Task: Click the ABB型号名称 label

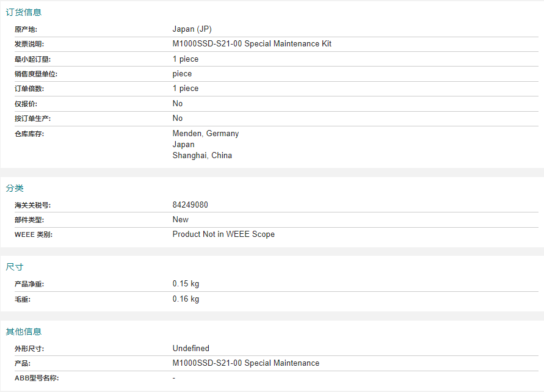Action: click(37, 378)
